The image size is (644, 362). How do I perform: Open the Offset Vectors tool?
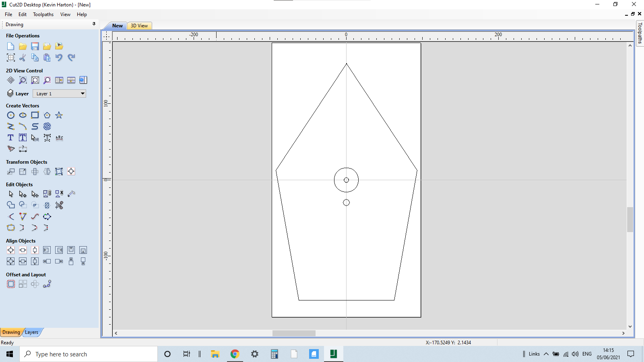click(x=10, y=284)
